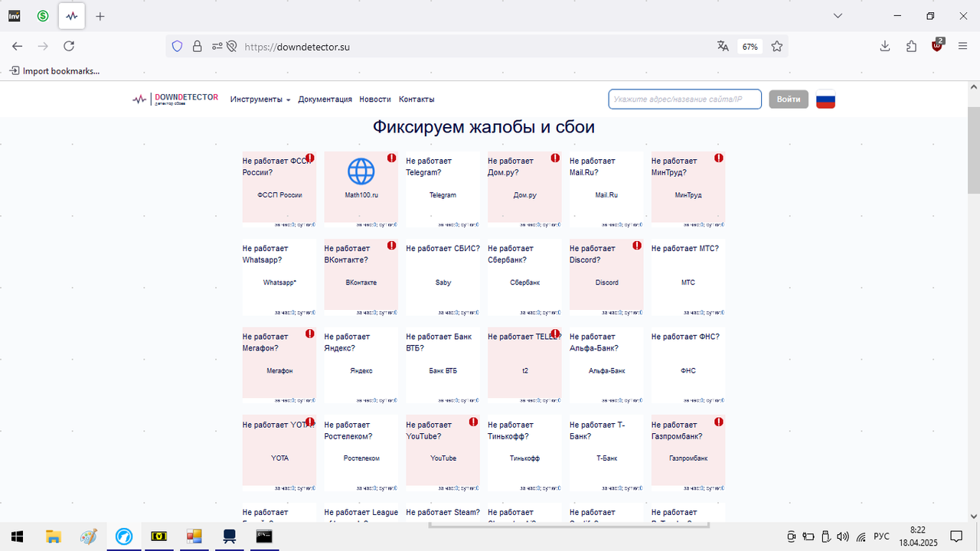The width and height of the screenshot is (980, 551).
Task: Open the Сбербанк status card
Action: click(524, 277)
